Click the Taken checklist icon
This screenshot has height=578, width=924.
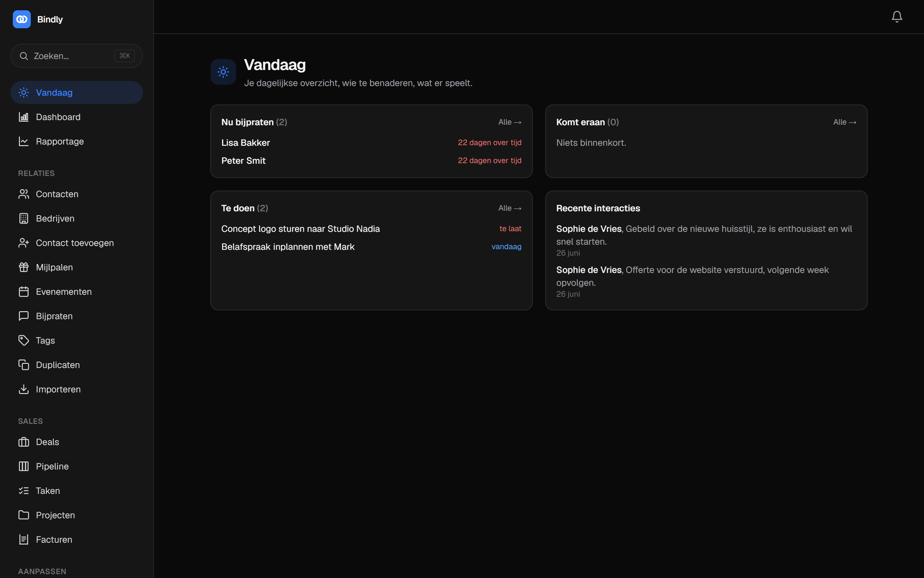coord(24,491)
